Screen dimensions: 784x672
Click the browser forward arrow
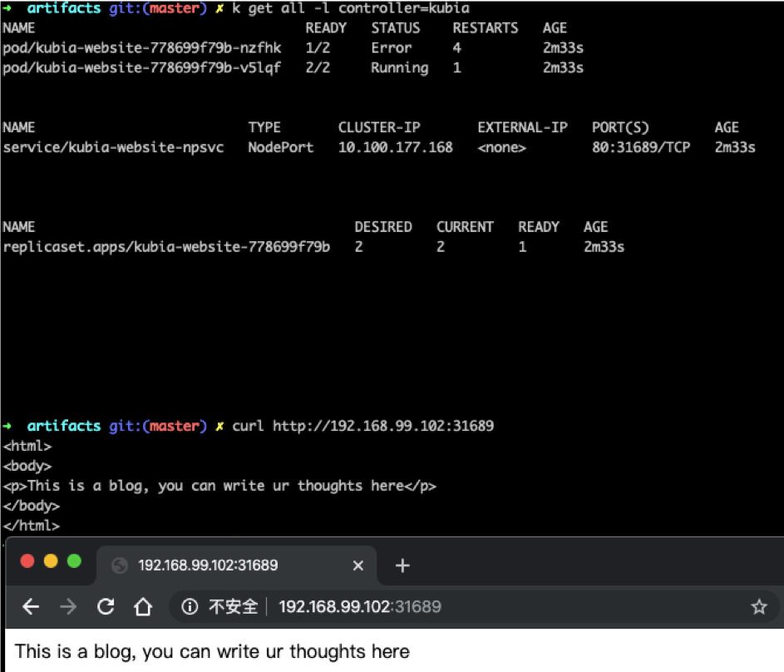pyautogui.click(x=68, y=607)
